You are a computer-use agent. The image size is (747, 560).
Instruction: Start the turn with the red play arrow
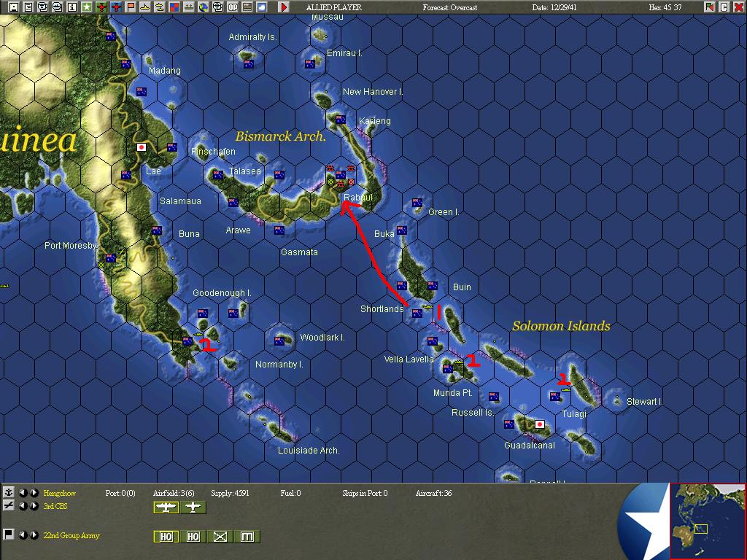coord(283,7)
